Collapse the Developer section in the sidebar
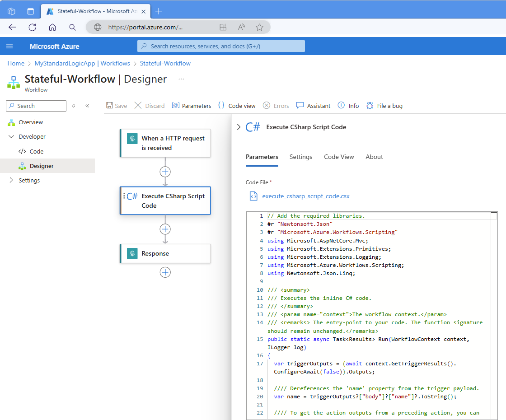The width and height of the screenshot is (506, 420). pyautogui.click(x=11, y=136)
